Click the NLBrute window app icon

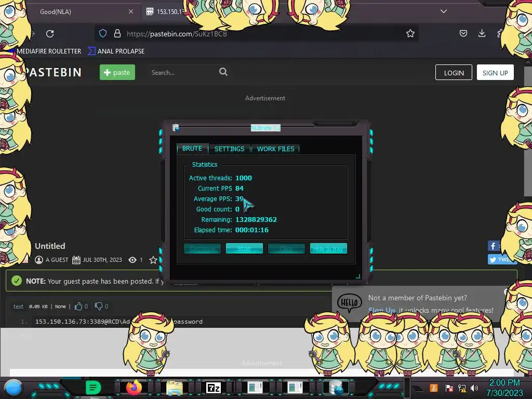[x=176, y=128]
